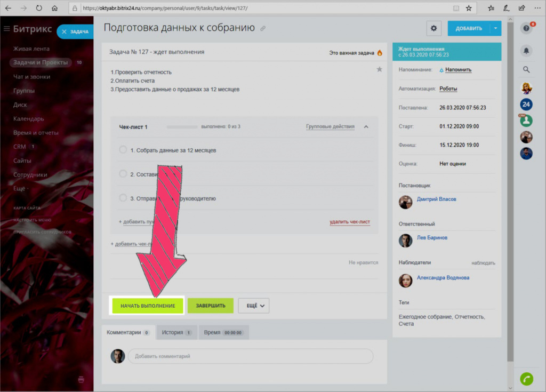Click Напомнить reminder link
Screen dimensions: 546x392
(458, 70)
